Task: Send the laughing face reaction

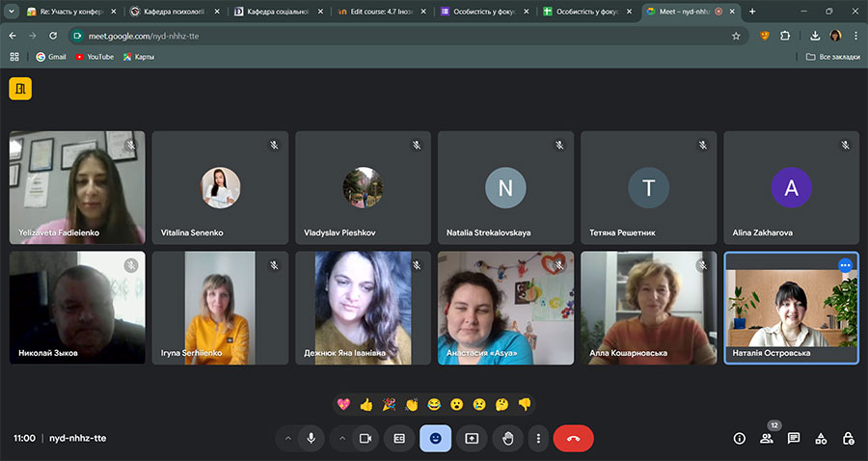Action: (x=434, y=404)
